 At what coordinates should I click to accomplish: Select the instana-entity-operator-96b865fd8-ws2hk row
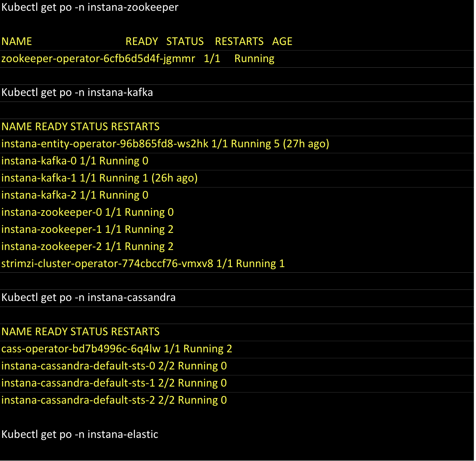point(165,144)
